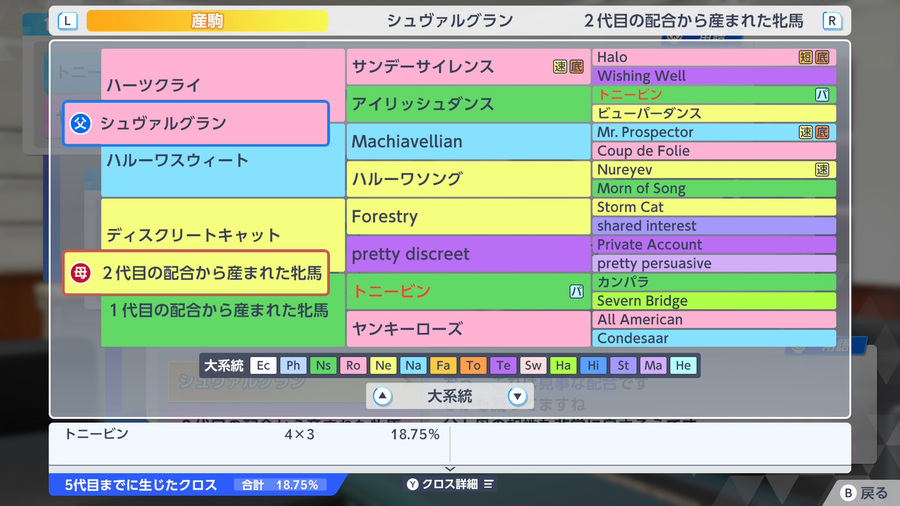Image resolution: width=900 pixels, height=506 pixels.
Task: Click the 短 badge on Halo
Action: (806, 57)
